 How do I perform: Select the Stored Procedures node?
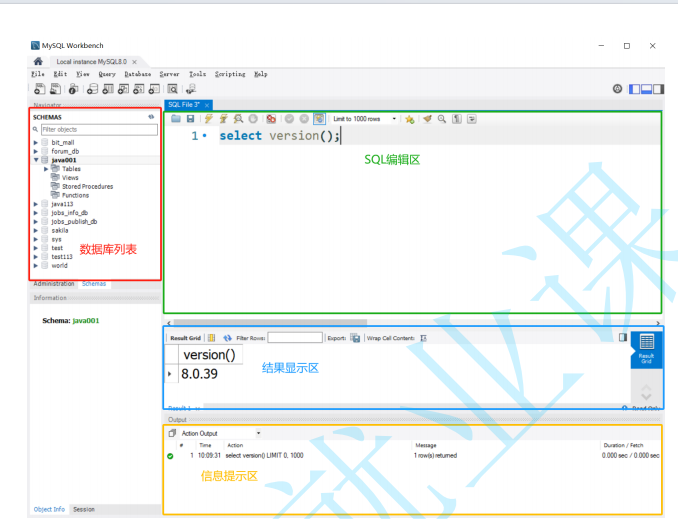click(x=87, y=186)
